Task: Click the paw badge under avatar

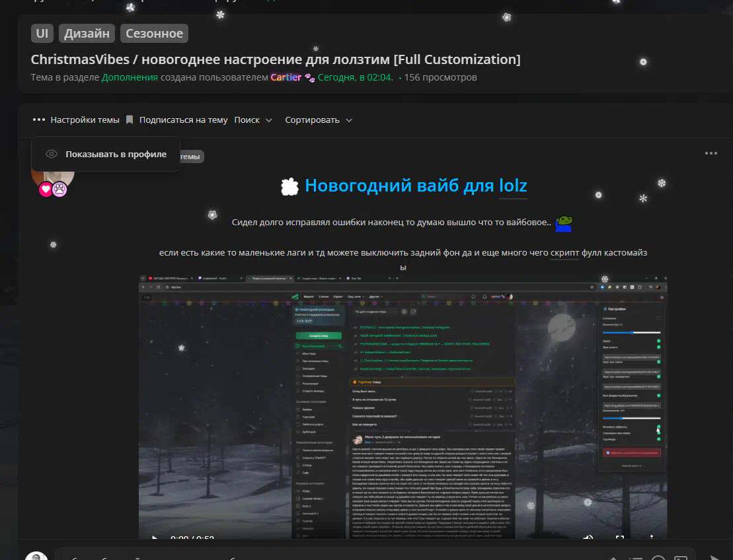Action: pos(59,190)
